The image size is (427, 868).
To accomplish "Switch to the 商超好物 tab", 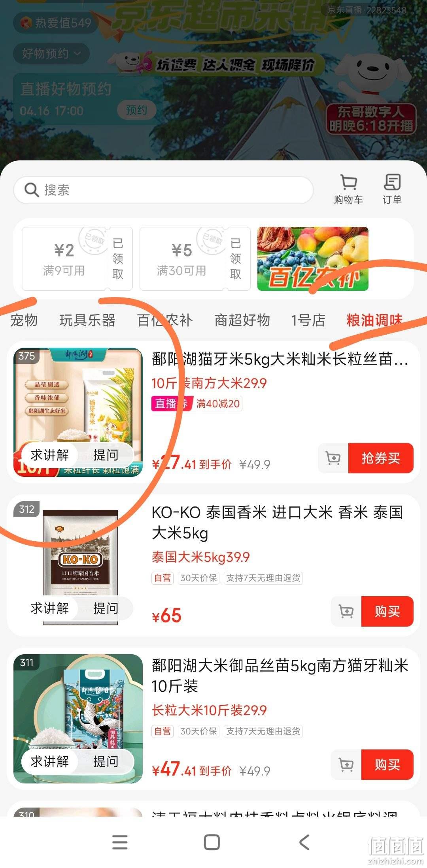I will tap(242, 320).
